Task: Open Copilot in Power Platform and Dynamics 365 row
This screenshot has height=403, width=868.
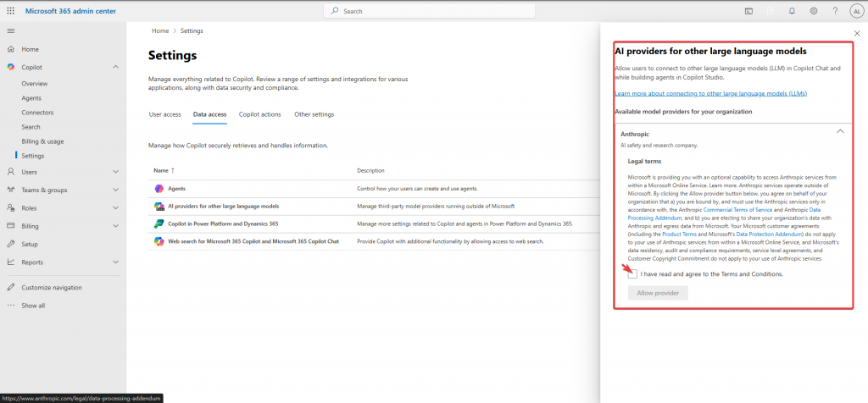Action: pos(374,224)
